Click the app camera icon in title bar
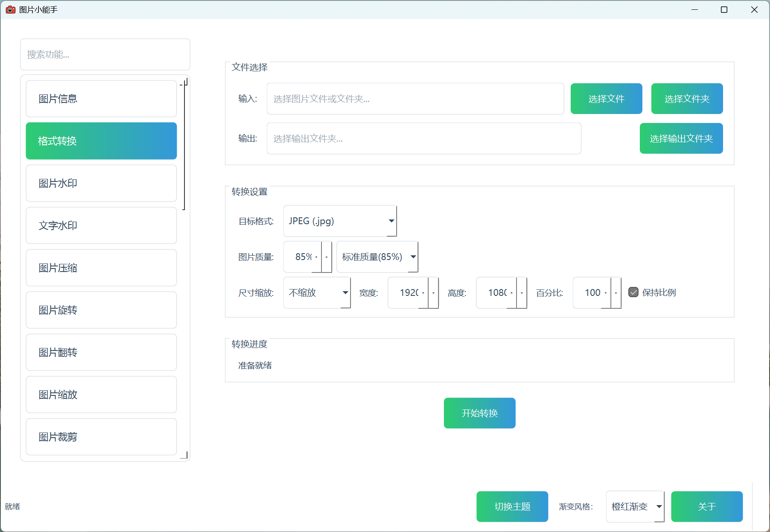This screenshot has height=532, width=770. point(11,10)
